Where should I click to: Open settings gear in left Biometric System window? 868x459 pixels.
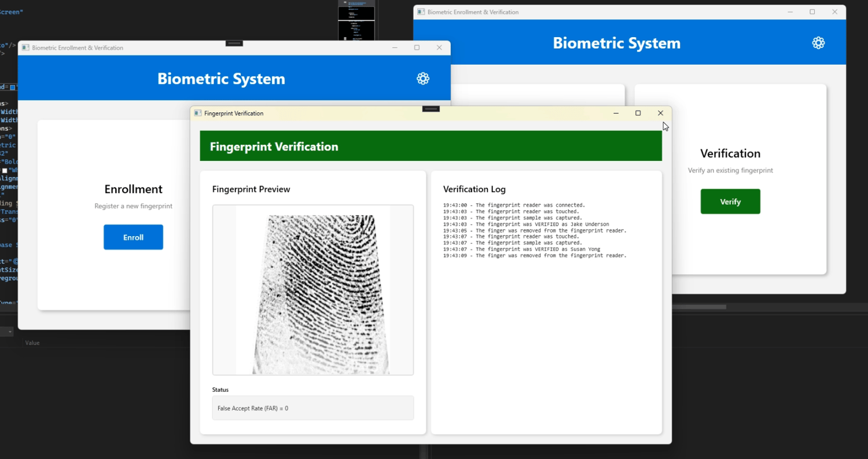423,79
